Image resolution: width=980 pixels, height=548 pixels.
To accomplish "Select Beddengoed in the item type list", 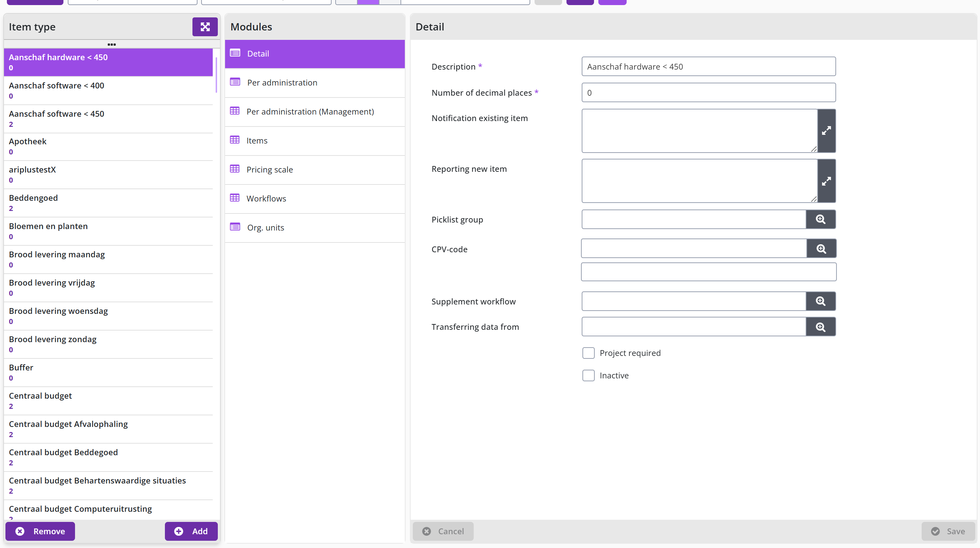I will (108, 203).
